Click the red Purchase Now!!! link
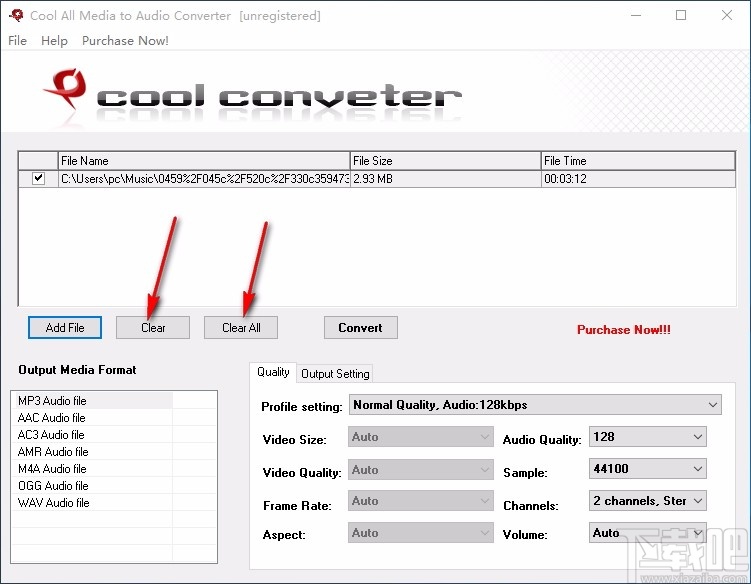This screenshot has width=751, height=584. coord(624,330)
